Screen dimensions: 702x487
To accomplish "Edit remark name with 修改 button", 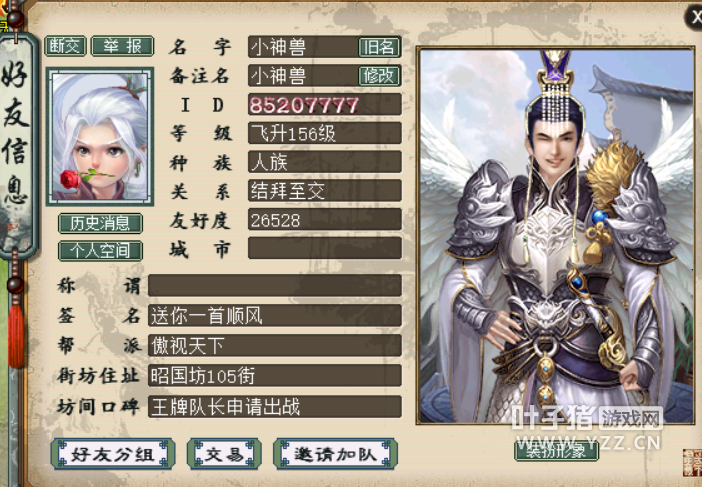I will point(379,76).
